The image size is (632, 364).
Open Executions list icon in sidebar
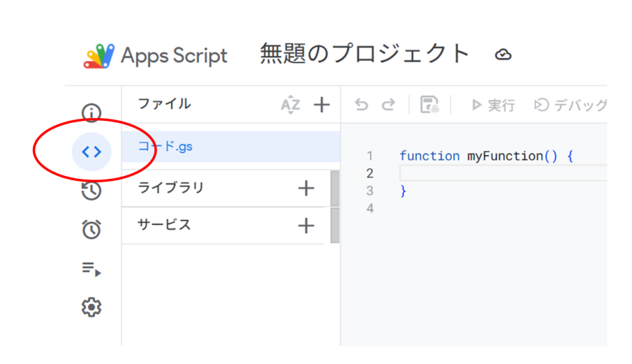click(91, 268)
